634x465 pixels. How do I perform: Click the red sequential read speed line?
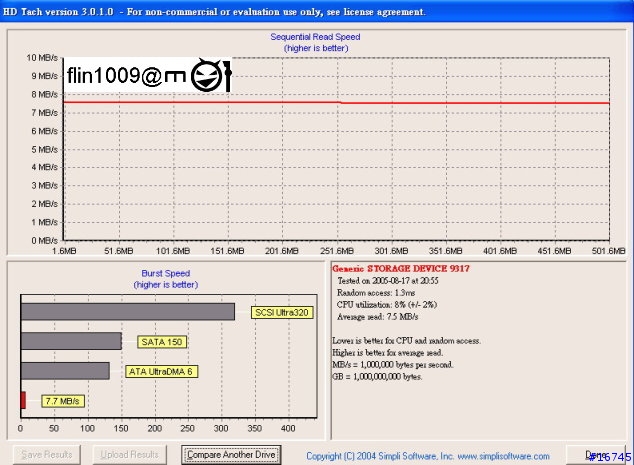pyautogui.click(x=336, y=103)
